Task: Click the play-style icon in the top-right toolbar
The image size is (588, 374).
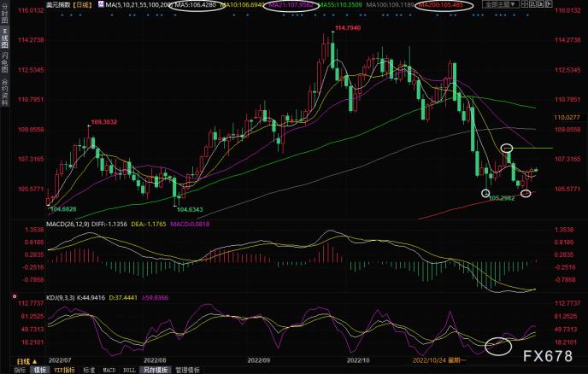Action: pyautogui.click(x=541, y=4)
